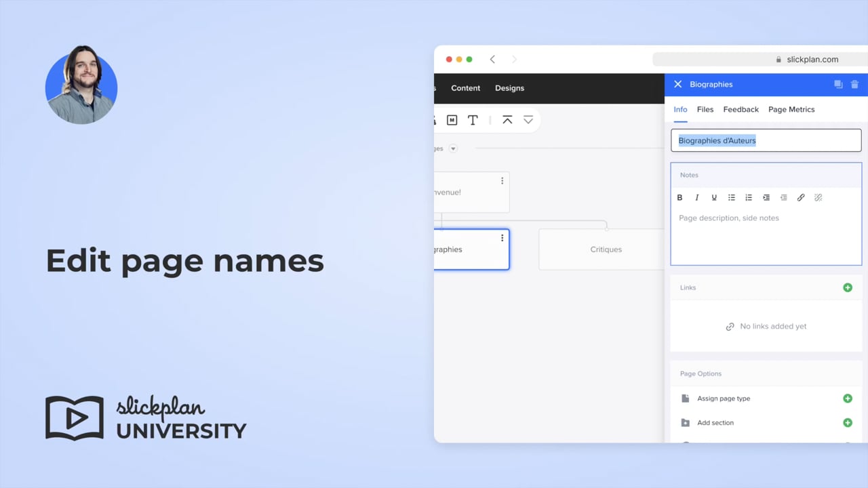The image size is (868, 488).
Task: Add a new link with the Links plus button
Action: [x=848, y=287]
